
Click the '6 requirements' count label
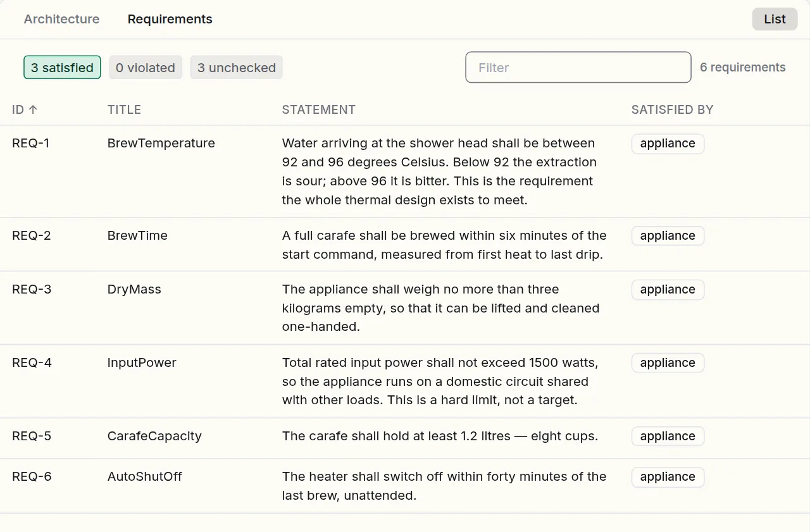tap(743, 67)
